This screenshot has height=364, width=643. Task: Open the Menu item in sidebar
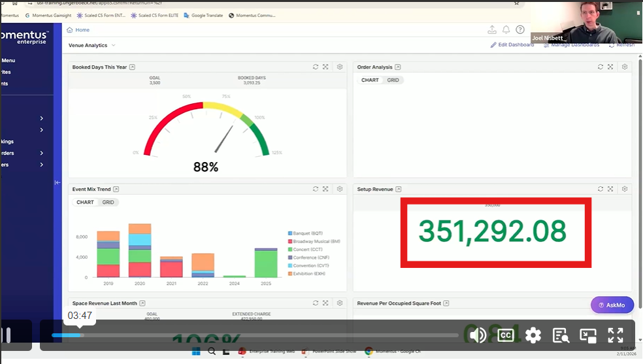(8, 60)
